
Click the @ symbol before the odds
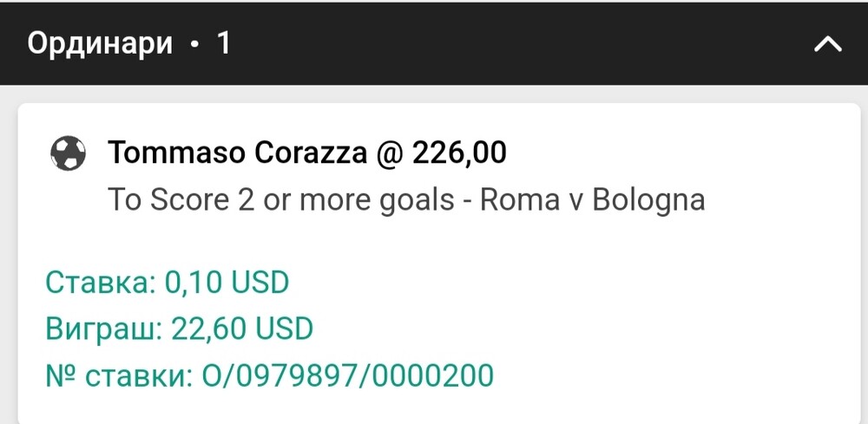[389, 153]
